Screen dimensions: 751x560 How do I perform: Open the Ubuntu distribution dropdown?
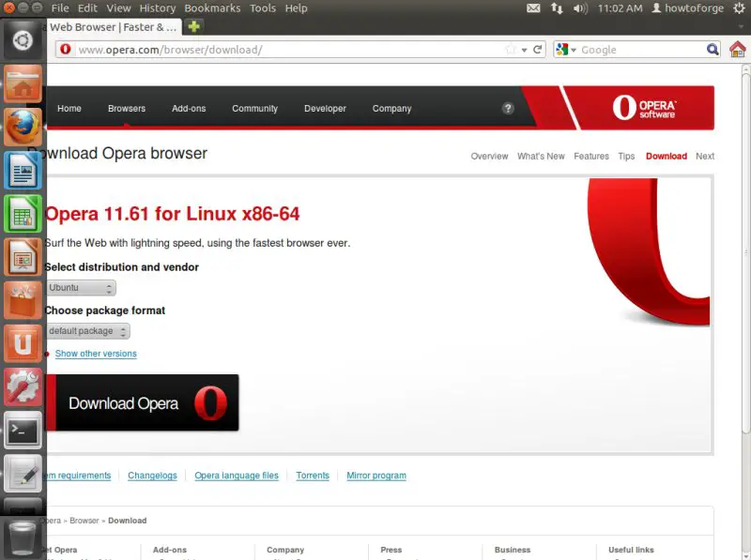tap(81, 288)
